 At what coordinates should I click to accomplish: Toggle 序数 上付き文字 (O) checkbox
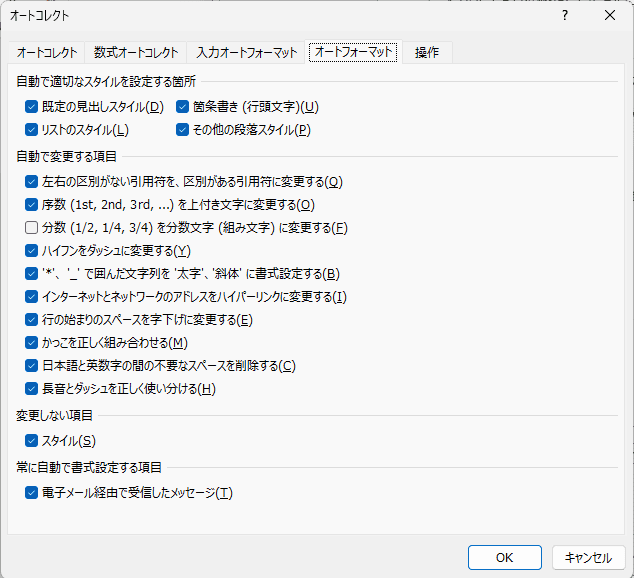pyautogui.click(x=31, y=205)
